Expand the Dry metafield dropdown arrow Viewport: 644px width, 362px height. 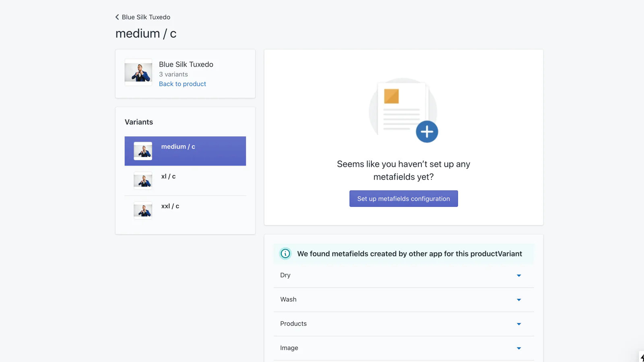point(519,276)
